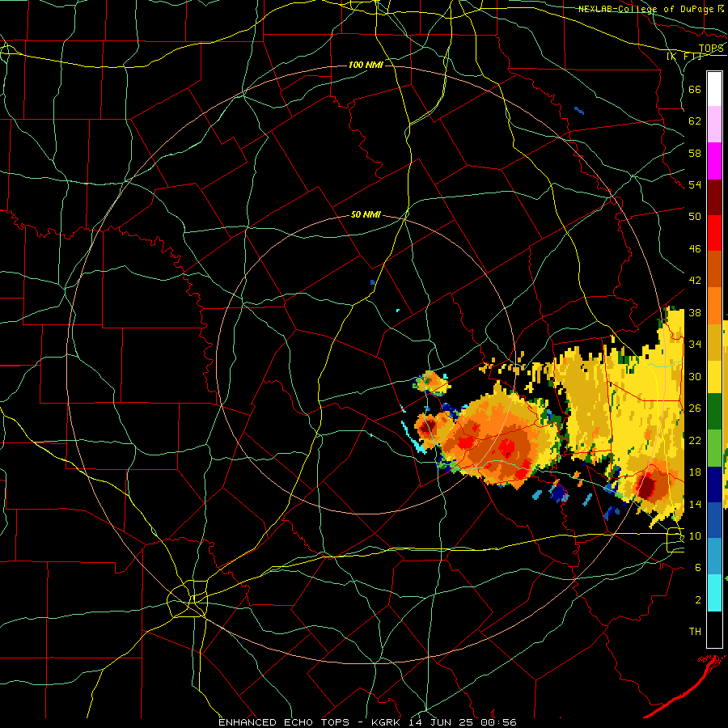The width and height of the screenshot is (728, 728).
Task: Click the legend value 30
Action: 695,376
